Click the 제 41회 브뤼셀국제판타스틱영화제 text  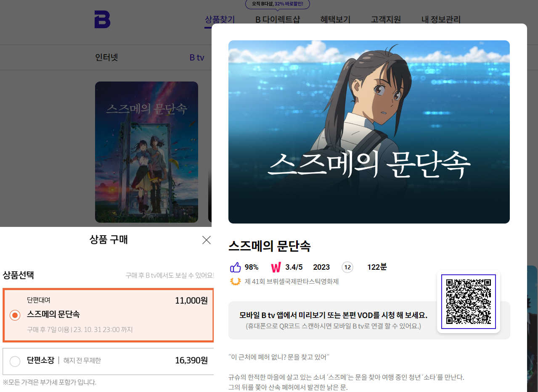point(292,282)
